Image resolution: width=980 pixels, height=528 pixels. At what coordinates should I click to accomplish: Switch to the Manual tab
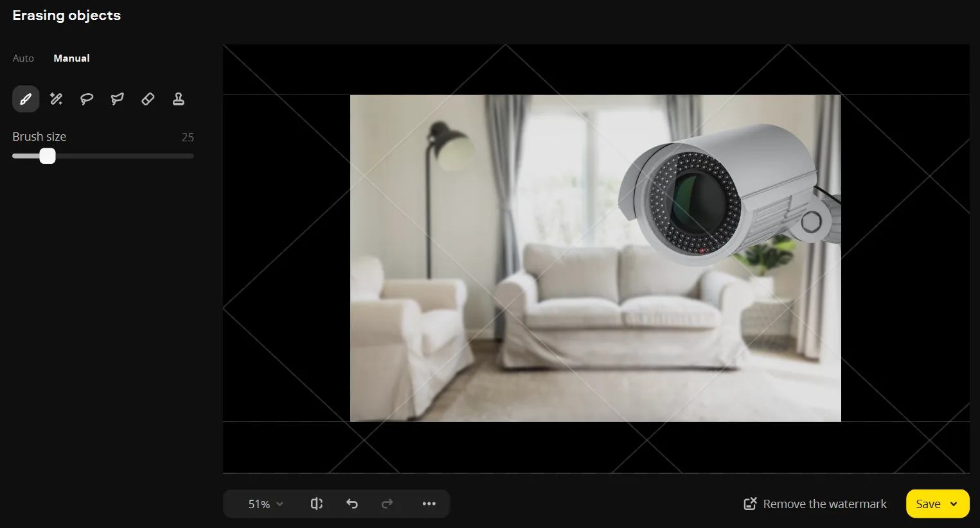[71, 58]
